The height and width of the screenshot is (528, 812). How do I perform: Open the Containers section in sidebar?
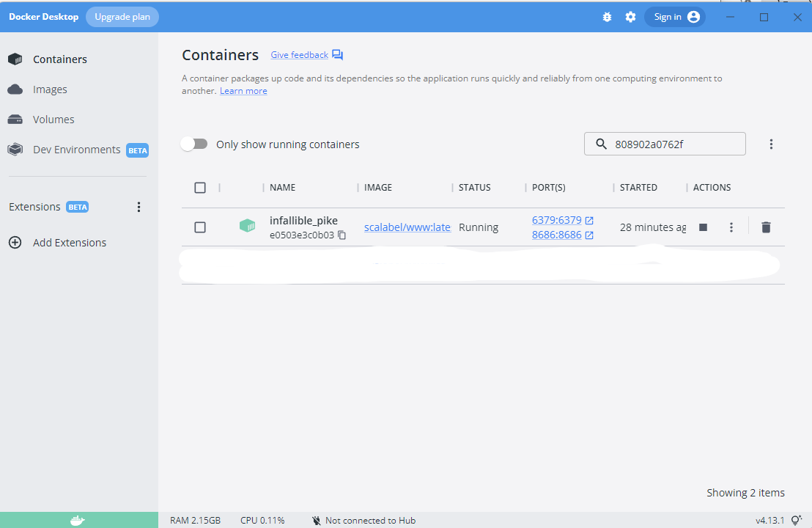pos(59,59)
